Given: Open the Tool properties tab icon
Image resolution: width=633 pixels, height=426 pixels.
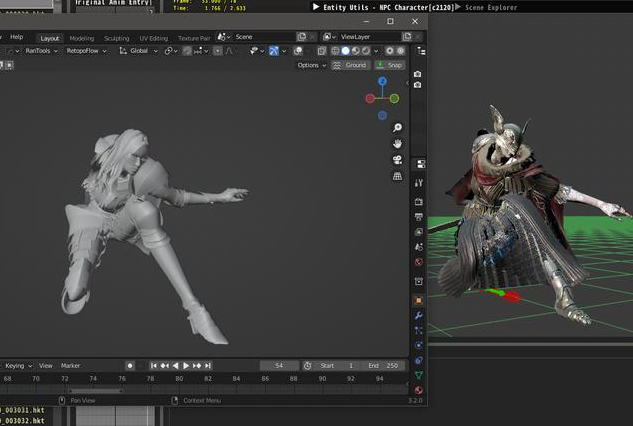Looking at the screenshot, I should click(x=419, y=183).
